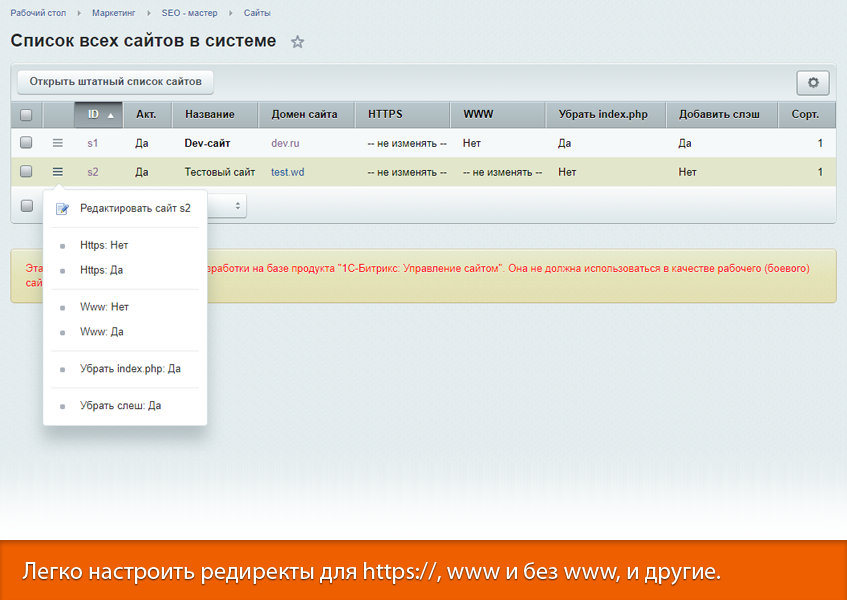The height and width of the screenshot is (600, 847).
Task: Select the checkbox for site s2
Action: pos(26,172)
